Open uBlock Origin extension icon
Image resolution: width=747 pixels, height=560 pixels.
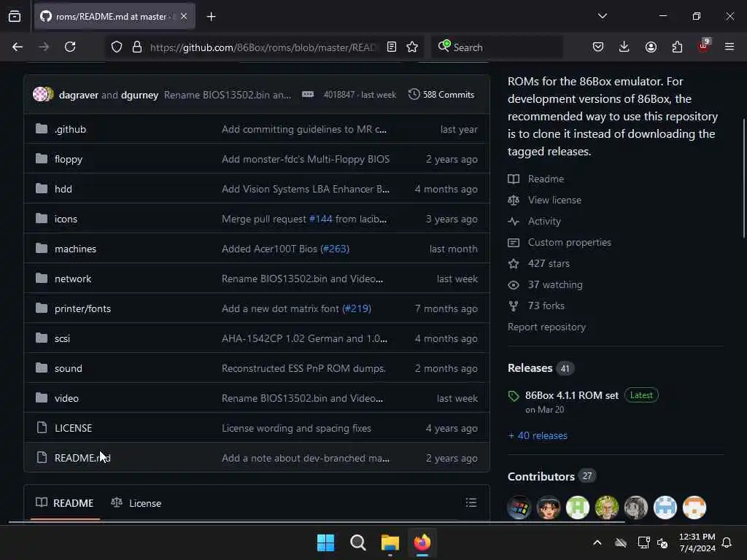pos(704,46)
